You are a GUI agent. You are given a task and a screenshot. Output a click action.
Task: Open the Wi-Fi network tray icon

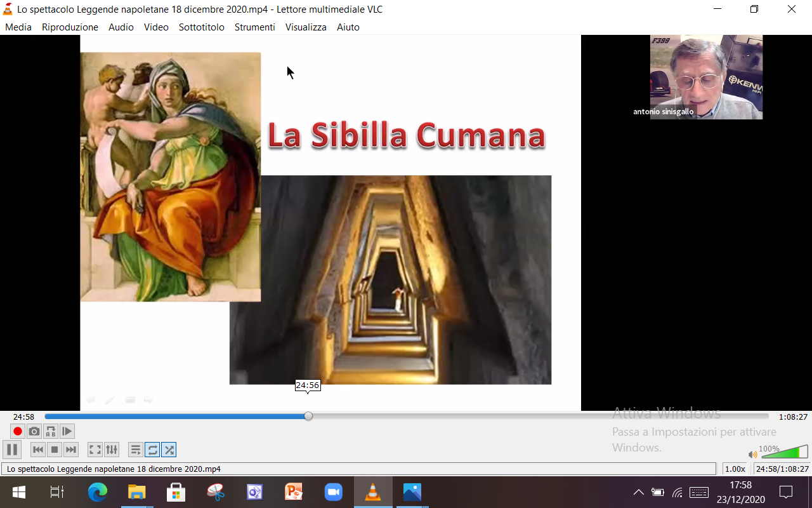[x=678, y=492]
